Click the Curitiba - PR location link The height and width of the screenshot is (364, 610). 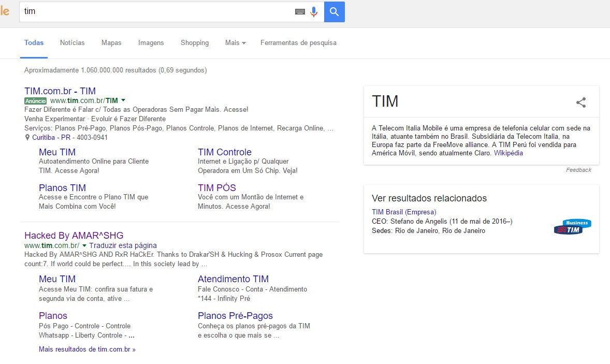51,137
